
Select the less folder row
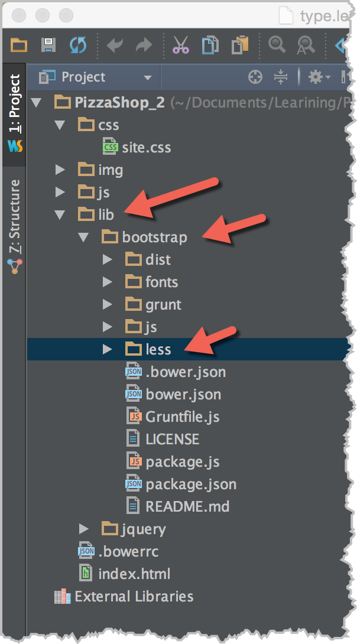click(188, 349)
